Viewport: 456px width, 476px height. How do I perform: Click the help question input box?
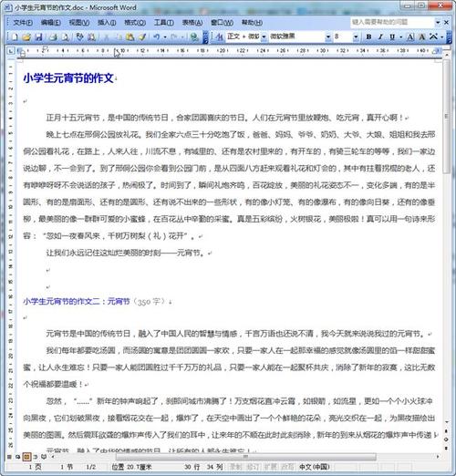[x=392, y=22]
